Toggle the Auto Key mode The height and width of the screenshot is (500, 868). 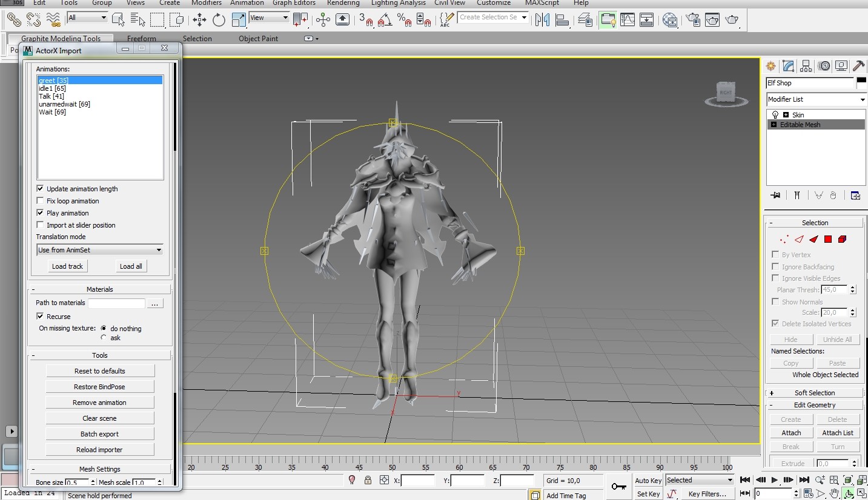click(648, 481)
